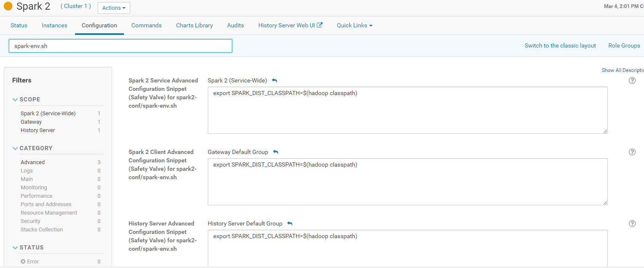The height and width of the screenshot is (268, 644).
Task: Click the Cluster 1 link
Action: pyautogui.click(x=76, y=6)
